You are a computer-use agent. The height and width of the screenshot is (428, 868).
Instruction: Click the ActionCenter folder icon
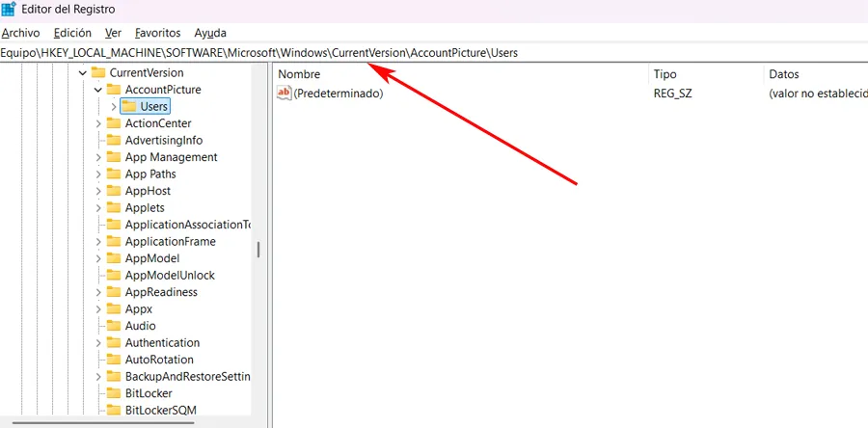(x=114, y=123)
